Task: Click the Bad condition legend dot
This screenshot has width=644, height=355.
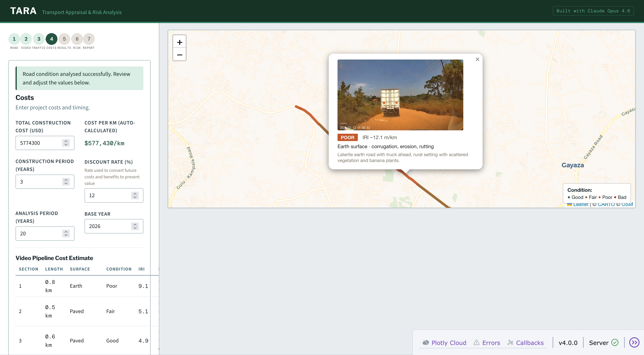Action: click(615, 197)
